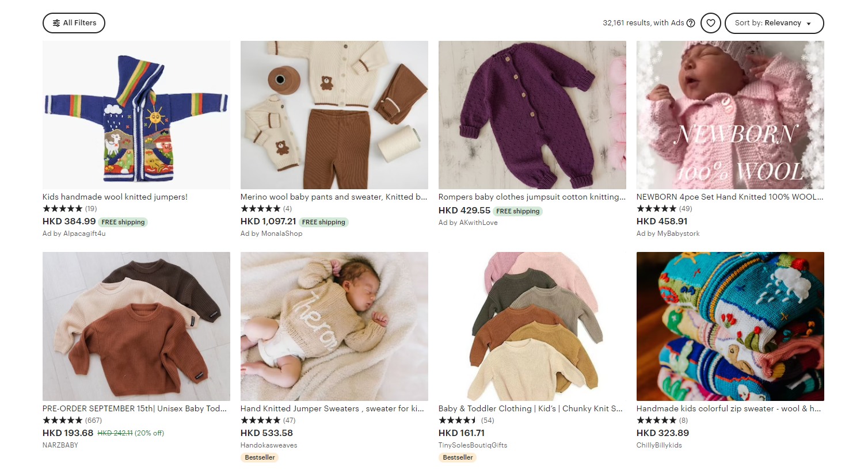
Task: Click the purple romper jumpsuit photo
Action: click(532, 115)
